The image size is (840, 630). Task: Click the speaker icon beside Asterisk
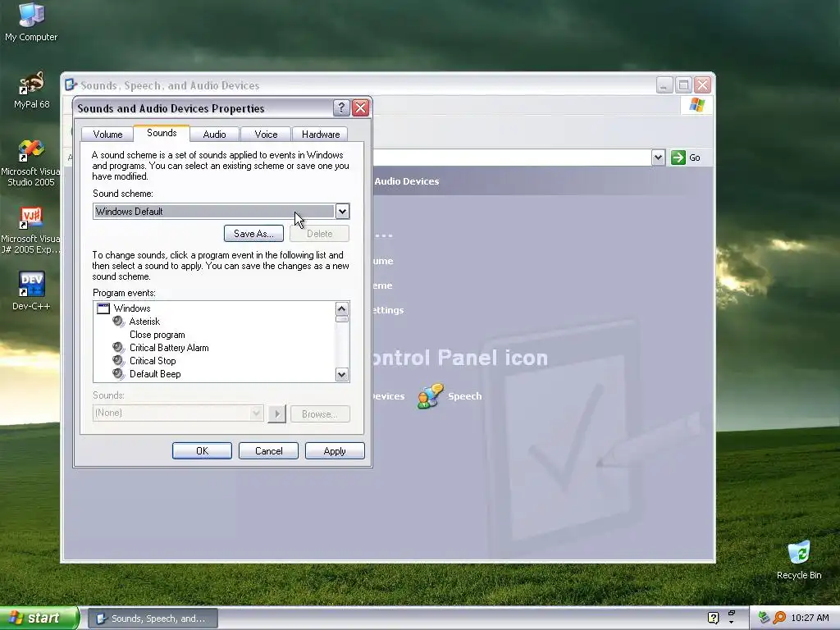click(x=118, y=322)
